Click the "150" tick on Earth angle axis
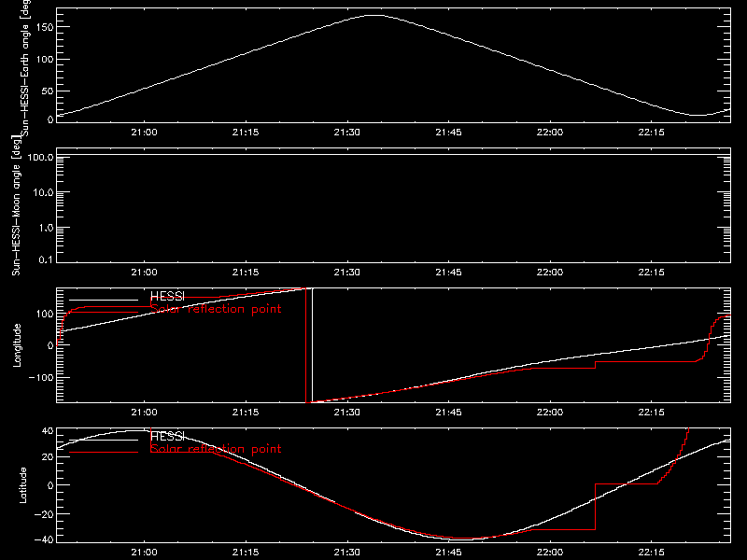Image resolution: width=747 pixels, height=560 pixels. [x=45, y=27]
